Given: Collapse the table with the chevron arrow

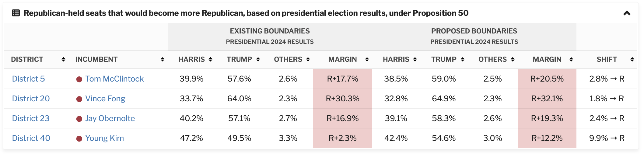Looking at the screenshot, I should tap(627, 13).
